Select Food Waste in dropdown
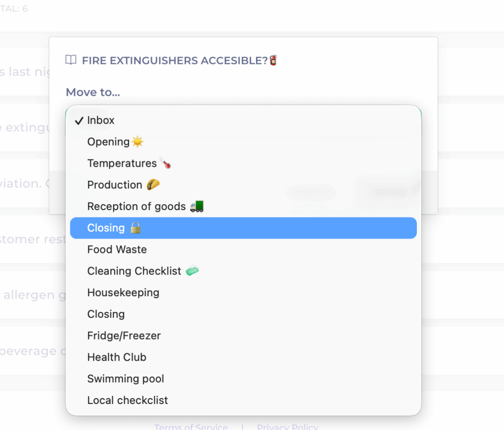Screen dimensions: 504x430 (117, 249)
